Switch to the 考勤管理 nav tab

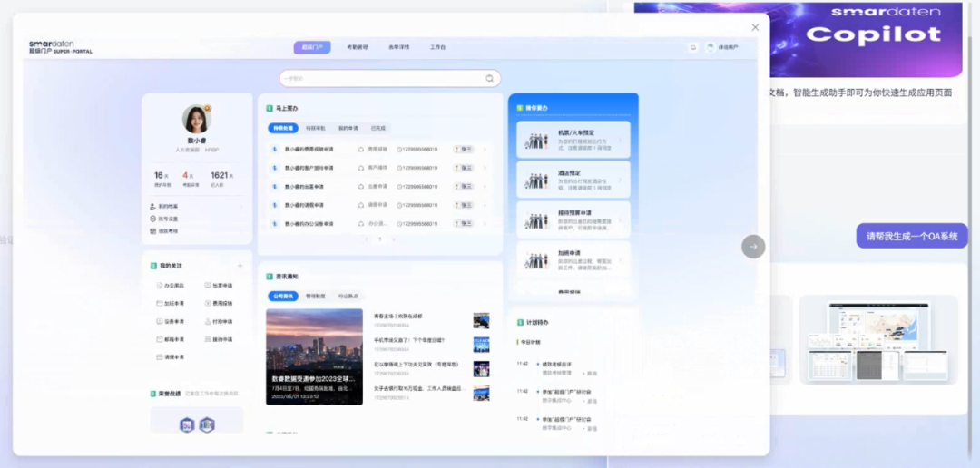(x=358, y=47)
